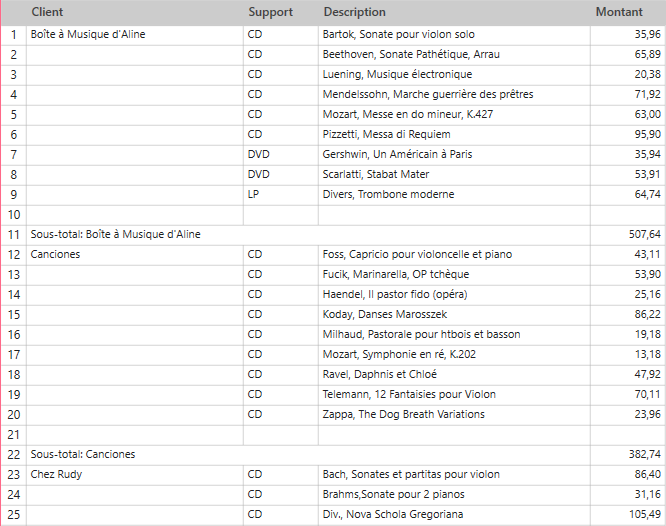Sort by the Description column header

click(354, 12)
